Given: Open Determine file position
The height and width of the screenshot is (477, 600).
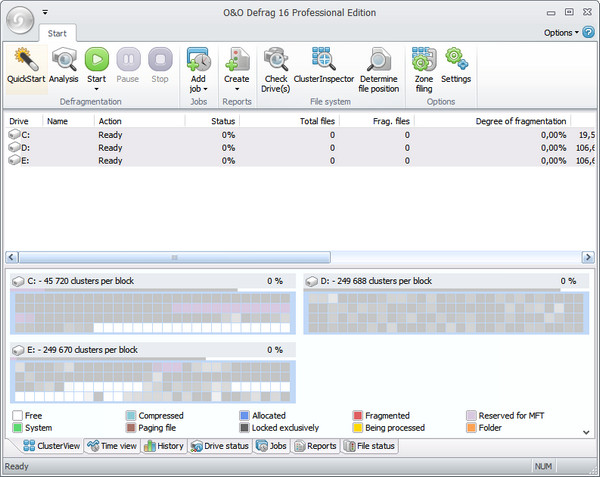Looking at the screenshot, I should 378,69.
